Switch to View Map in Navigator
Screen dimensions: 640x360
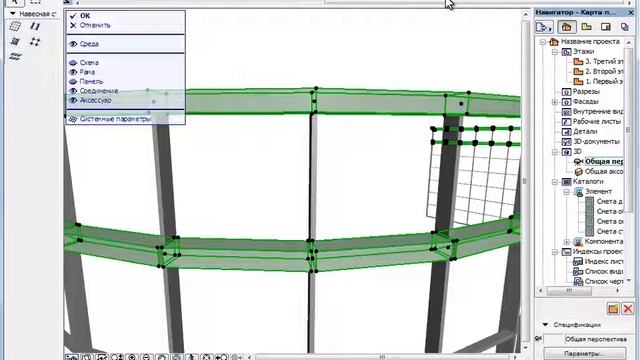(587, 27)
